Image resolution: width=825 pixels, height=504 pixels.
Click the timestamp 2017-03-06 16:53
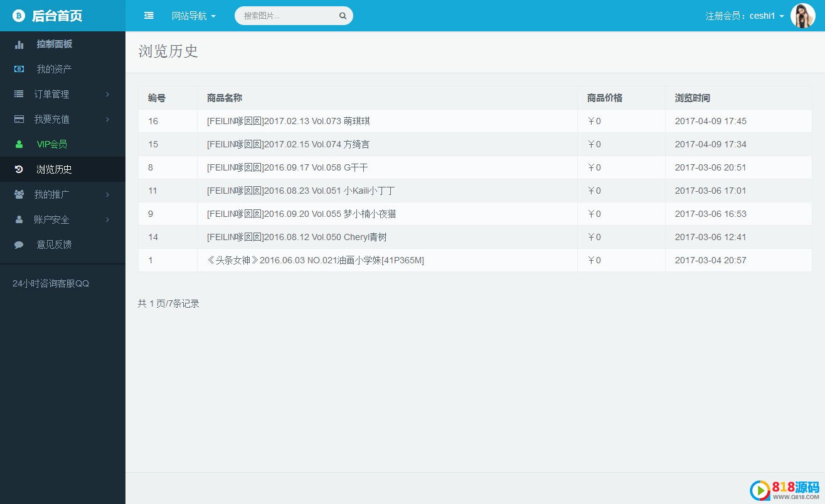coord(711,214)
